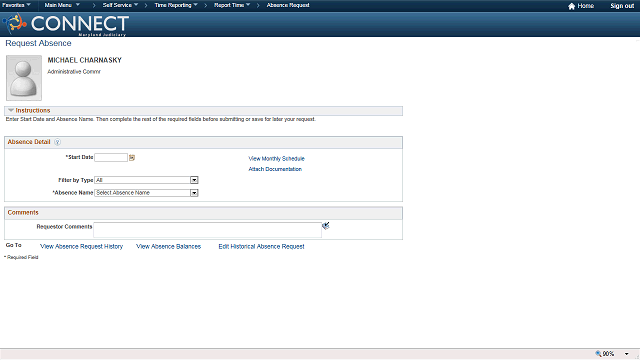This screenshot has width=640, height=360.
Task: Click Edit Historical Absence Request link
Action: point(261,247)
